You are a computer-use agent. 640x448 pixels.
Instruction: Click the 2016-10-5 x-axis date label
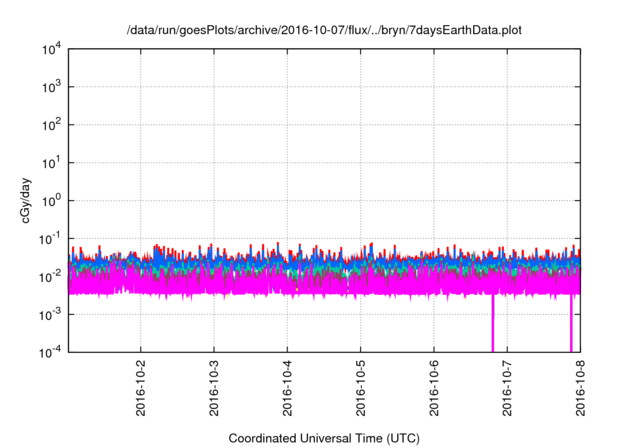360,388
